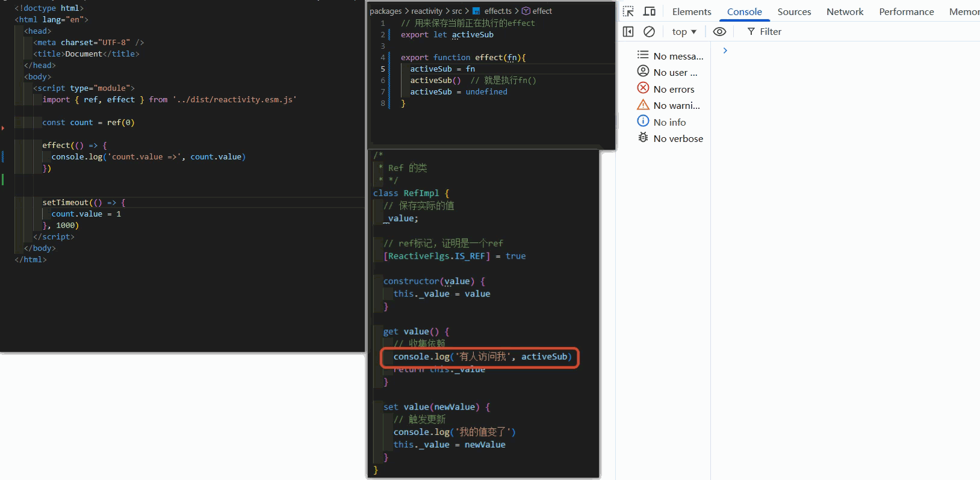
Task: Select the No warnings filter icon
Action: [x=643, y=105]
